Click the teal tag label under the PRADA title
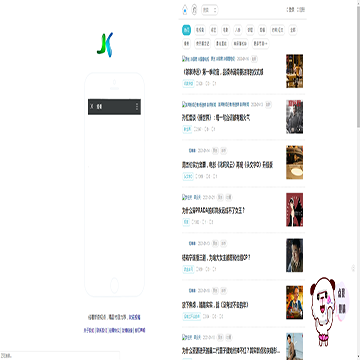360x360 pixels. [186, 222]
